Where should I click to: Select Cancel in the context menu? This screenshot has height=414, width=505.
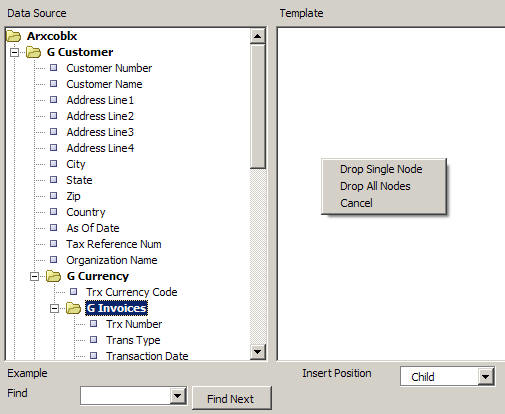(x=356, y=203)
